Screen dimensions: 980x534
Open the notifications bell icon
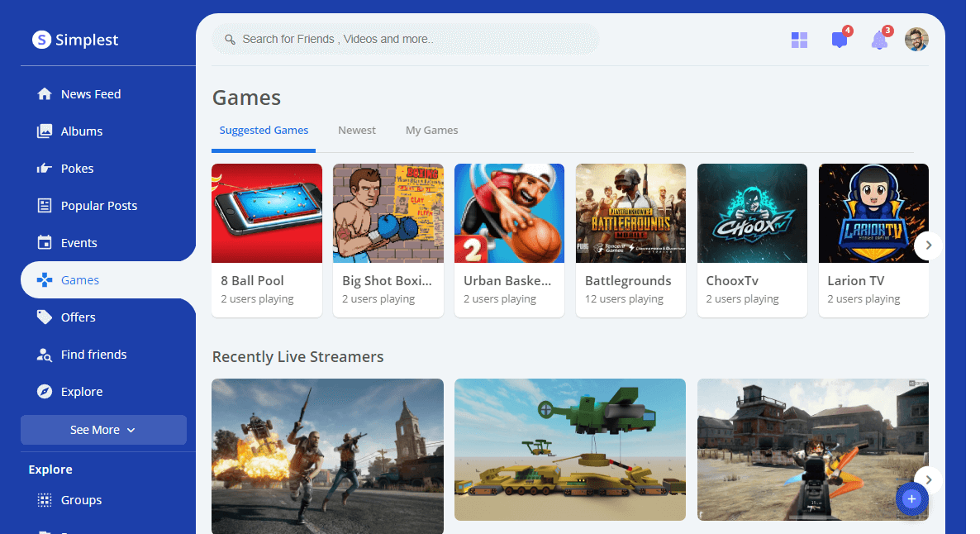coord(879,41)
